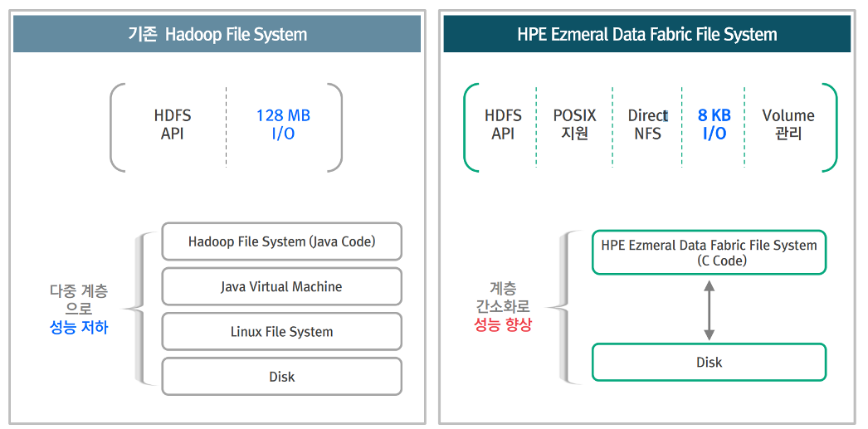The width and height of the screenshot is (868, 429).
Task: Select the blue '성능 저하' text
Action: (79, 328)
